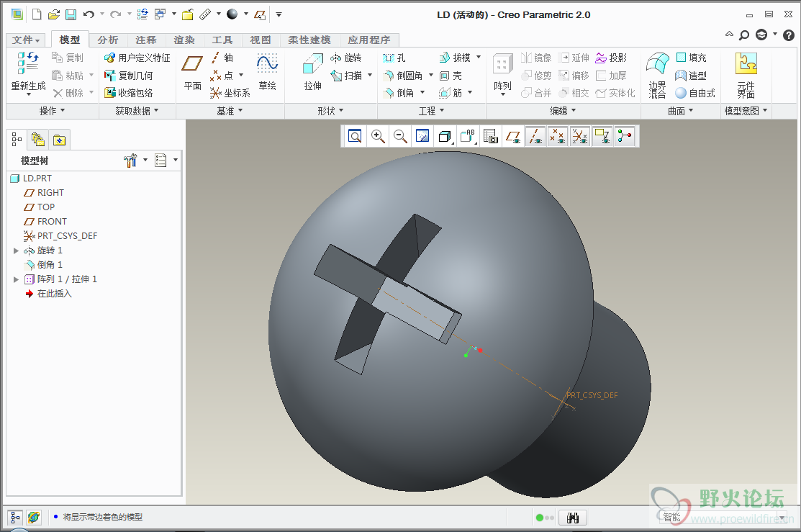Select the Boundary Blend (边界混合) tool
Screen dimensions: 801x532
pyautogui.click(x=658, y=75)
